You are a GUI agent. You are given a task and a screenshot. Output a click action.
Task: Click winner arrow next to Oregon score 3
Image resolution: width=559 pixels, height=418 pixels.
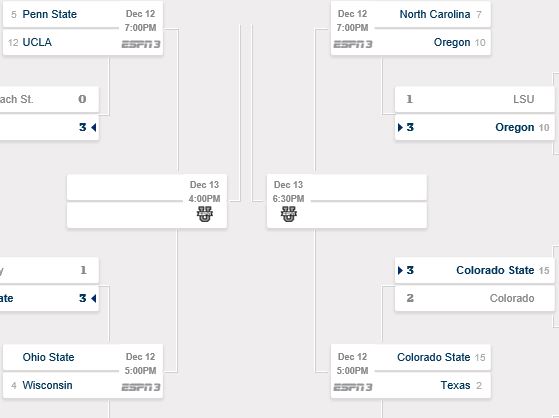point(400,127)
